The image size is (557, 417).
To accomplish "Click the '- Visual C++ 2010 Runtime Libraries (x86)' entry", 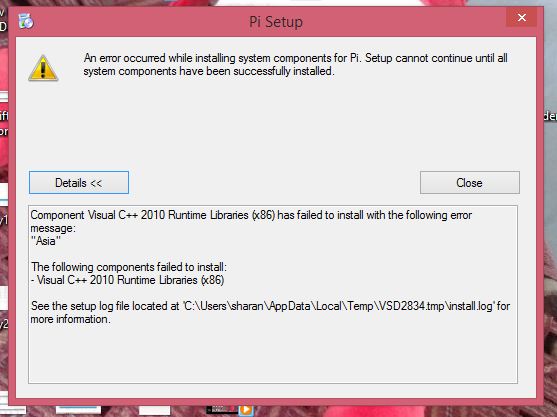I will 127,280.
